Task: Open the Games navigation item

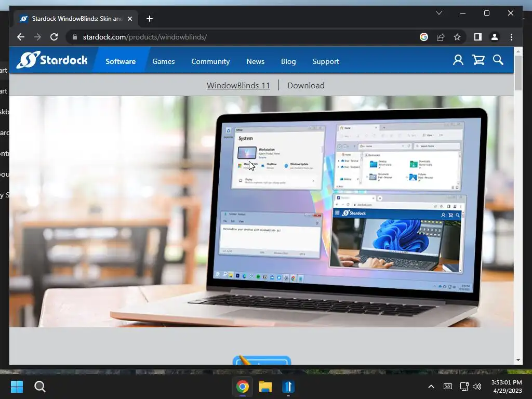Action: [x=164, y=61]
